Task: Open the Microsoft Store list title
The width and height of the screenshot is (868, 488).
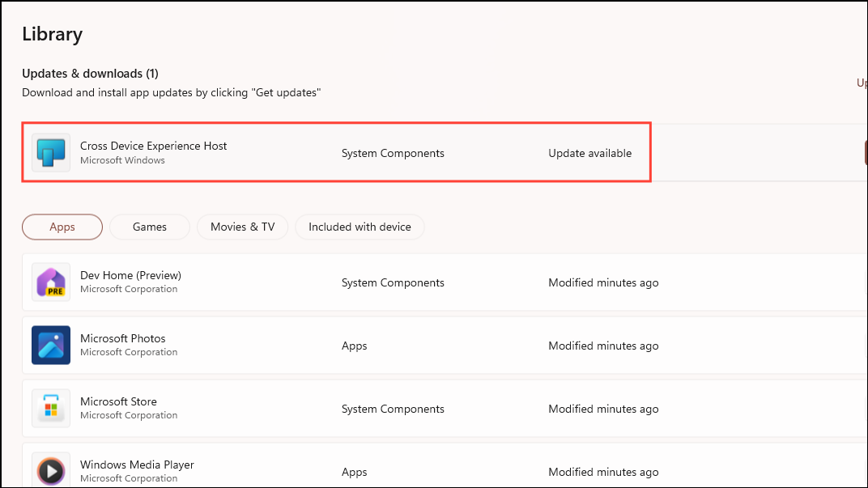Action: coord(118,402)
